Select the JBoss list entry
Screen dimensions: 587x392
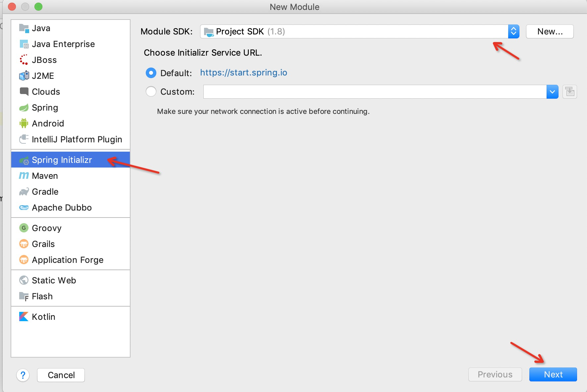point(71,60)
